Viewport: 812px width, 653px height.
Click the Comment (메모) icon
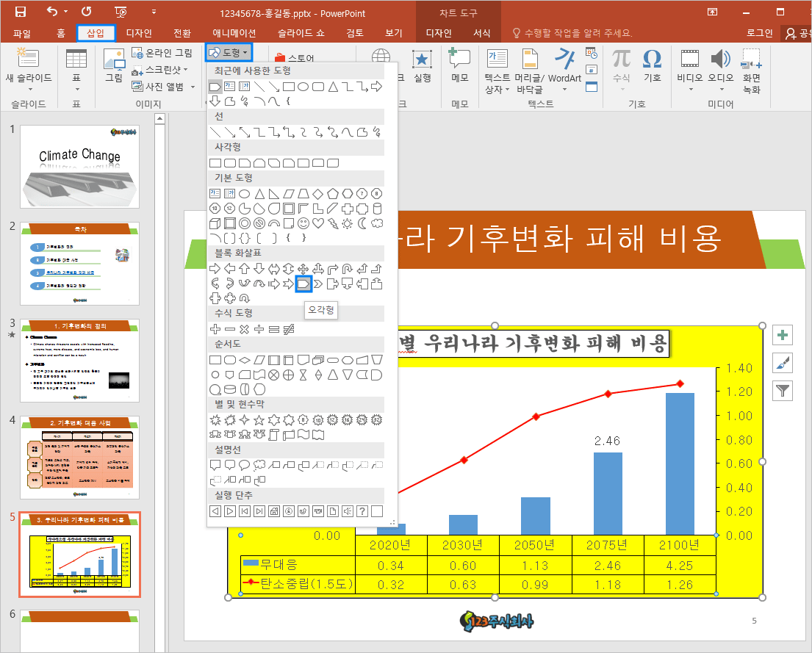(459, 59)
